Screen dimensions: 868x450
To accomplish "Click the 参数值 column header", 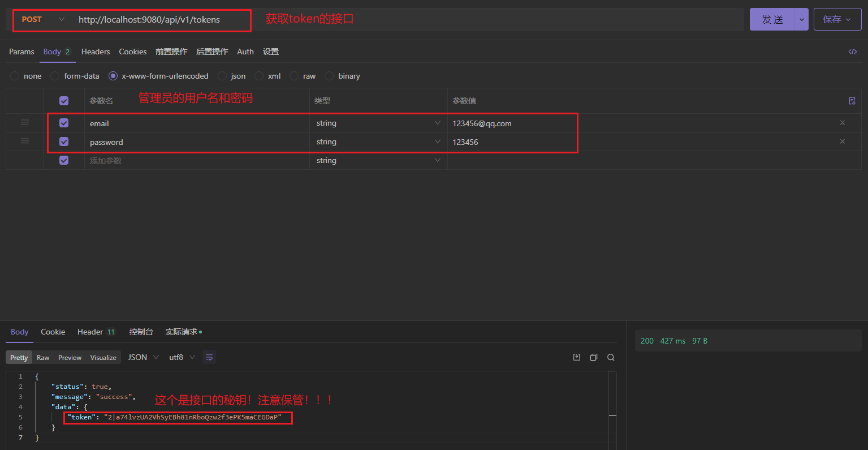I will (464, 101).
